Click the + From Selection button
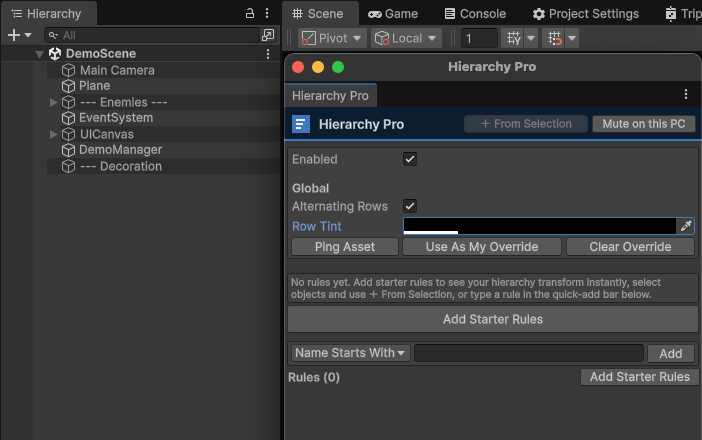This screenshot has width=702, height=440. (x=526, y=124)
